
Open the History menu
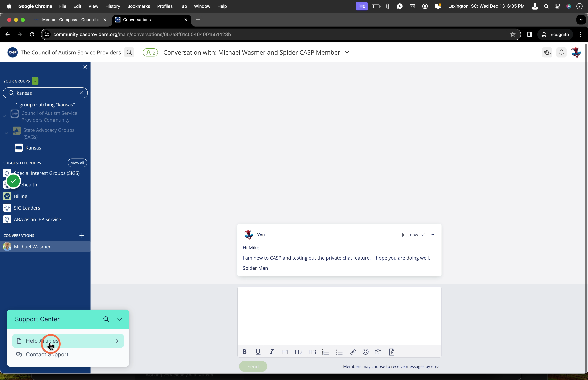click(112, 6)
